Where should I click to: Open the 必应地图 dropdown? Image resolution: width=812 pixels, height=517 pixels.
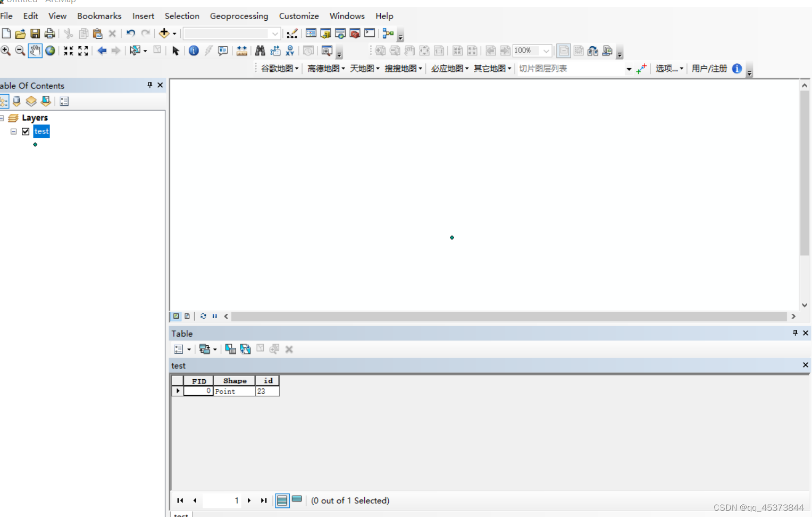pos(450,69)
